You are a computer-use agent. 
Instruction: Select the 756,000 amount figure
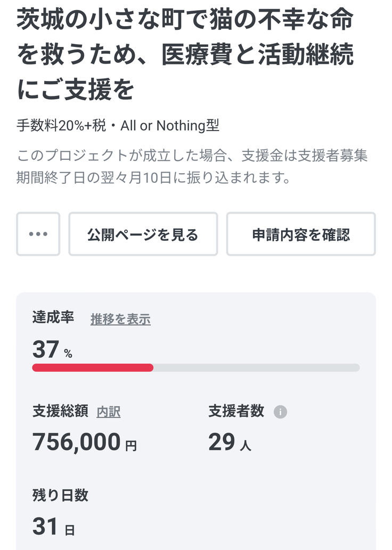coord(77,442)
